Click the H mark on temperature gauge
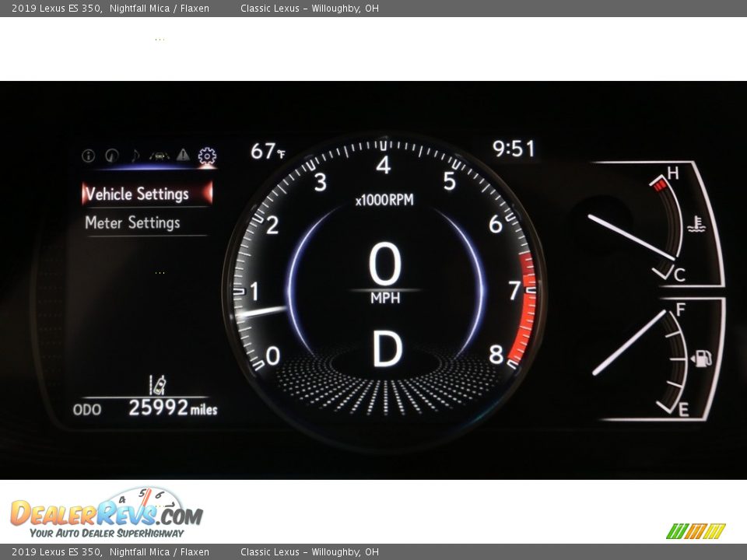 (672, 173)
